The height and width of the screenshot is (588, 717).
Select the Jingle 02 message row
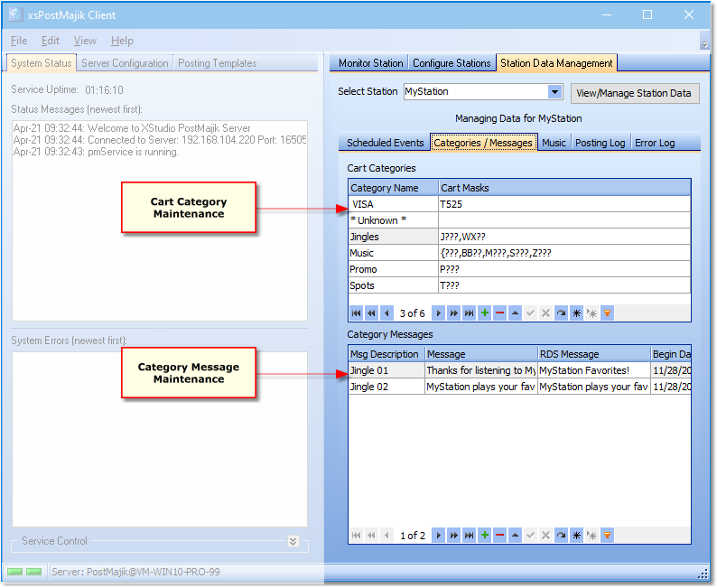tap(519, 387)
